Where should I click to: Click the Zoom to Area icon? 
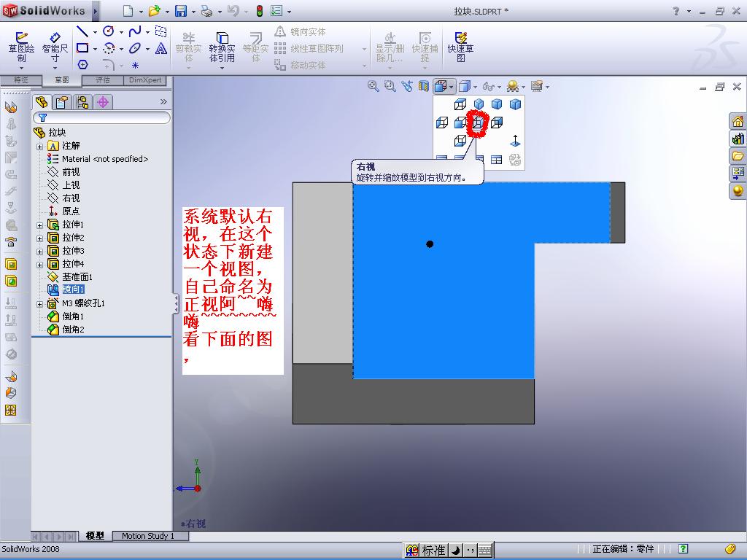pyautogui.click(x=390, y=86)
